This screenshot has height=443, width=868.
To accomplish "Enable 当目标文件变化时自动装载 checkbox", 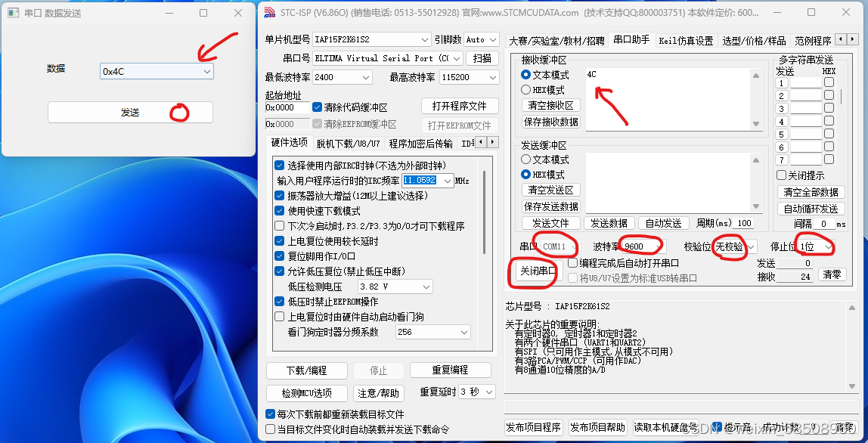I will pos(270,429).
